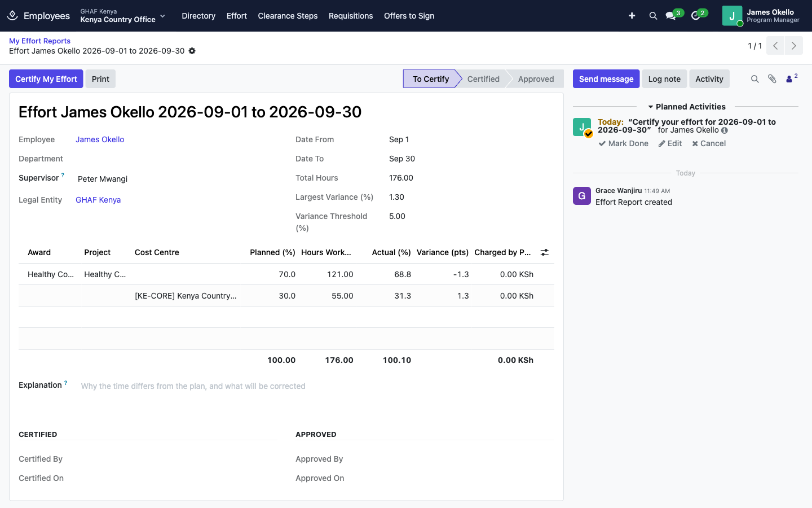The height and width of the screenshot is (508, 812).
Task: Go to previous record arrow
Action: [775, 46]
